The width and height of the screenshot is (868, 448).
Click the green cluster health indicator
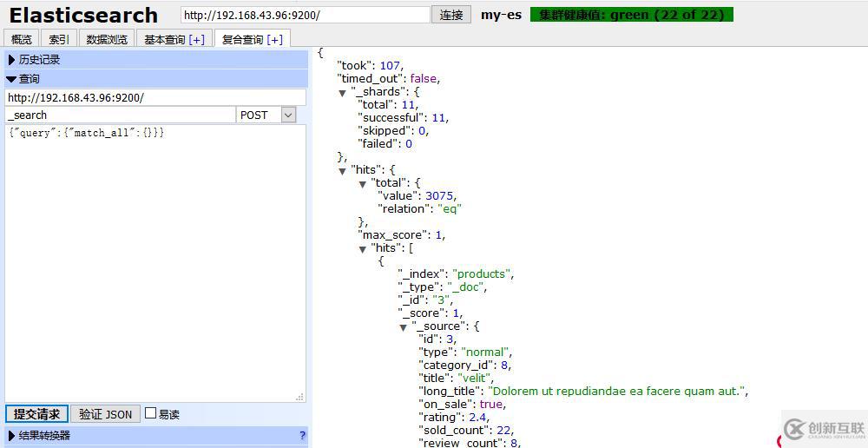[x=631, y=15]
